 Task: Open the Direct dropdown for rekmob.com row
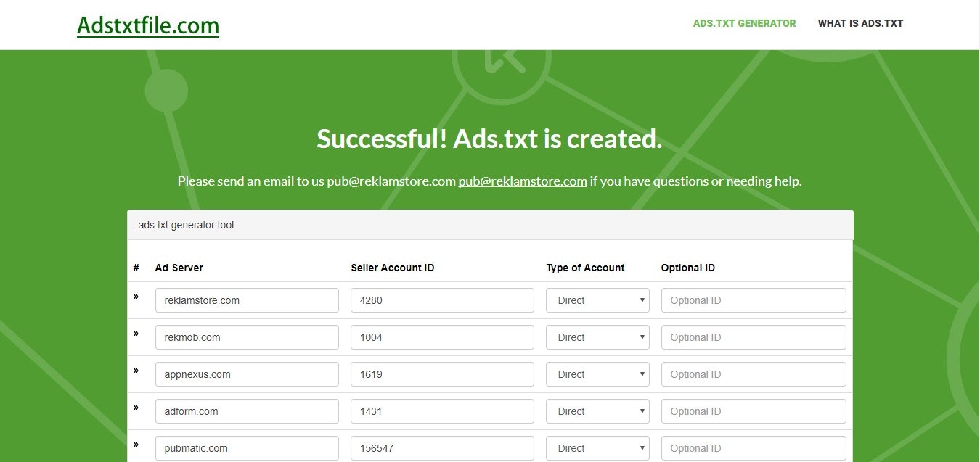(x=597, y=337)
